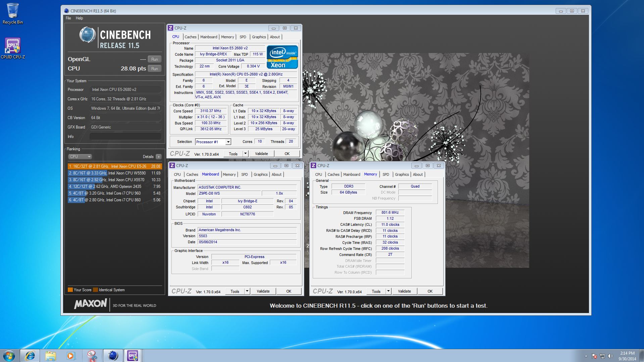
Task: Click the DRAM Frequency value 801.6 MHz
Action: (390, 212)
